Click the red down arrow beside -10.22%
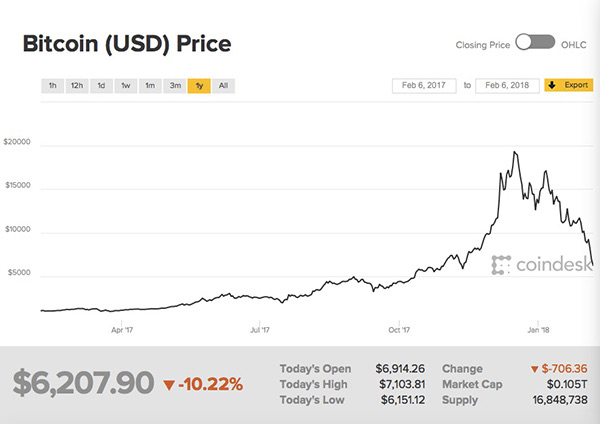Image resolution: width=600 pixels, height=424 pixels. coord(168,385)
